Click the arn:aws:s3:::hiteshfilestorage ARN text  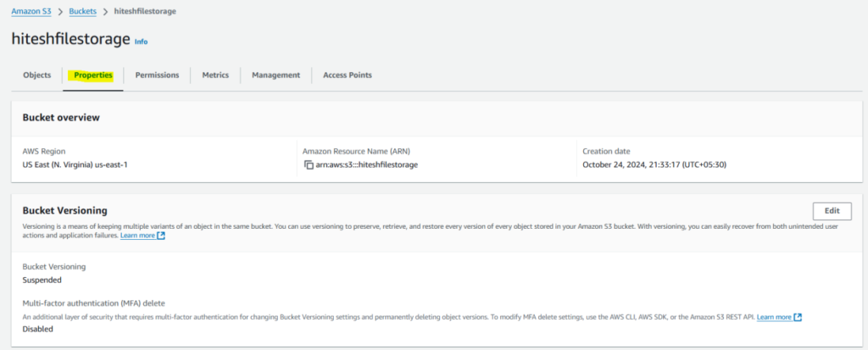click(x=367, y=164)
